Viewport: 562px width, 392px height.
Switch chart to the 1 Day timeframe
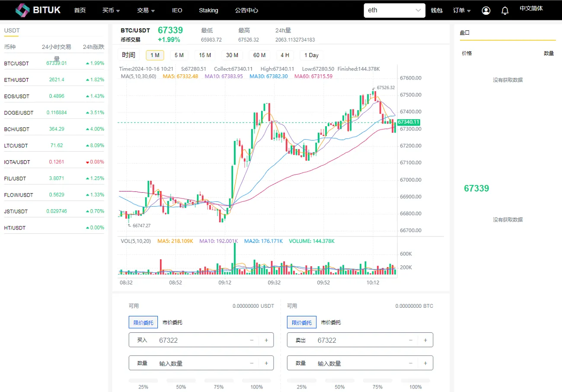coord(311,55)
